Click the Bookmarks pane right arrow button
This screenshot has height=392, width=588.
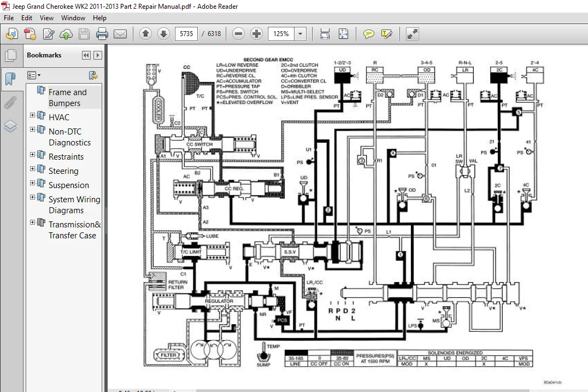click(97, 55)
